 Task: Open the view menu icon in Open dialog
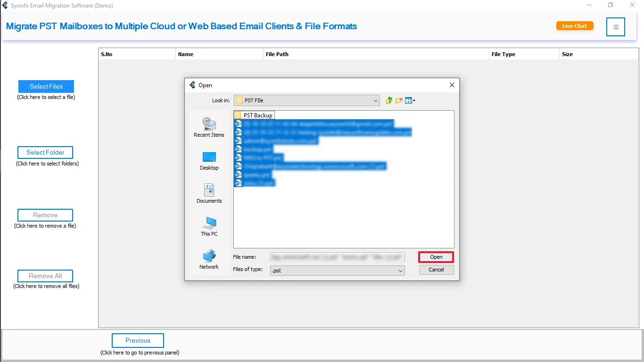click(410, 100)
